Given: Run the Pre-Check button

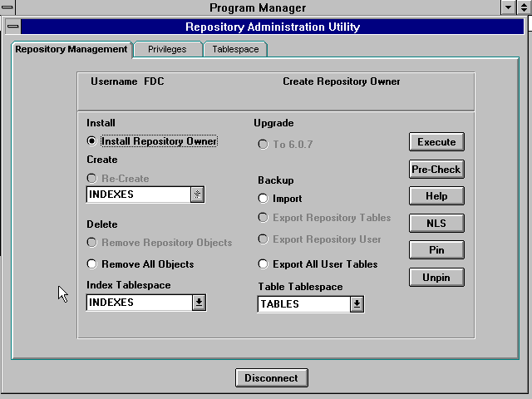Looking at the screenshot, I should point(436,170).
